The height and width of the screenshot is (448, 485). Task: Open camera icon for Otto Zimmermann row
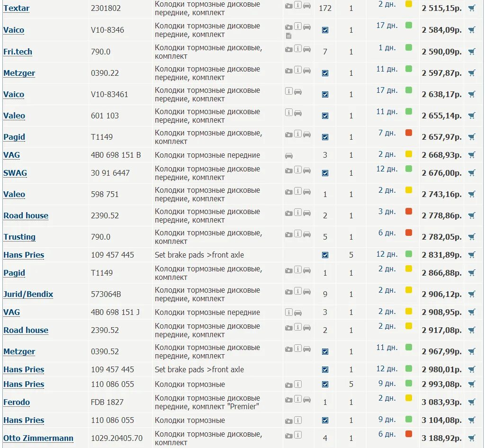[x=288, y=436]
